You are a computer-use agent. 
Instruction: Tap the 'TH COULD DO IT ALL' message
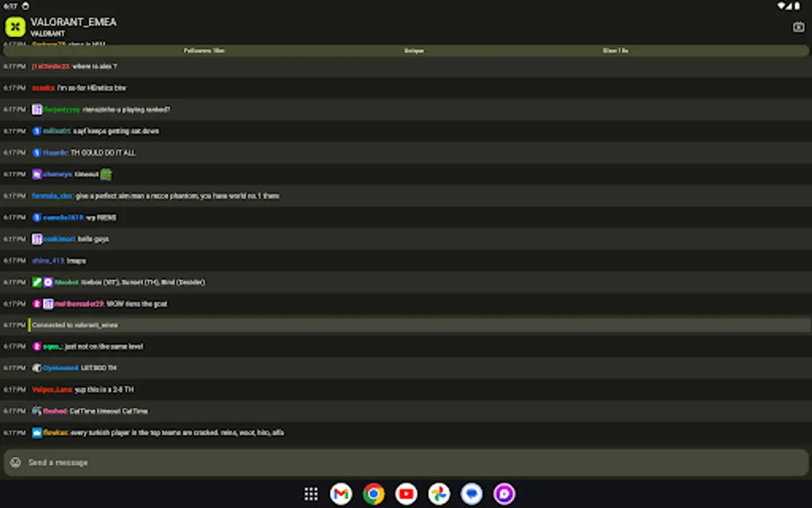click(103, 152)
